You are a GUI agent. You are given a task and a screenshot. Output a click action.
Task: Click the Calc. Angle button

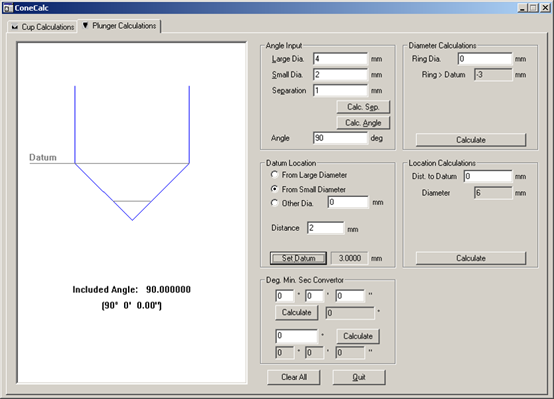pos(363,123)
